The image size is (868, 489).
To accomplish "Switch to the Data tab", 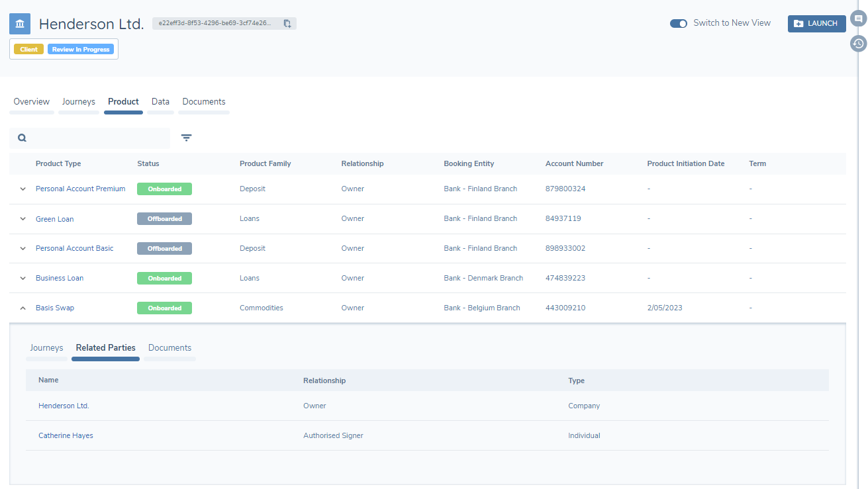I will [160, 101].
